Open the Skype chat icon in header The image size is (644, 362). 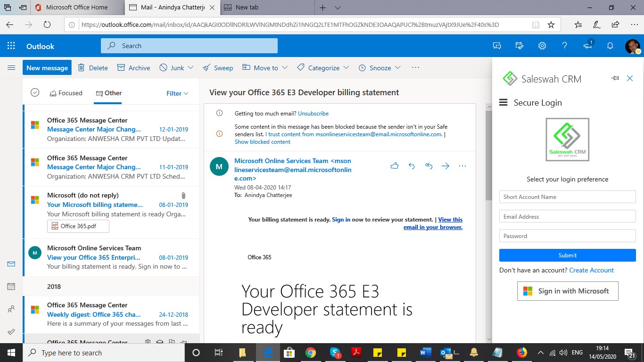tap(497, 46)
